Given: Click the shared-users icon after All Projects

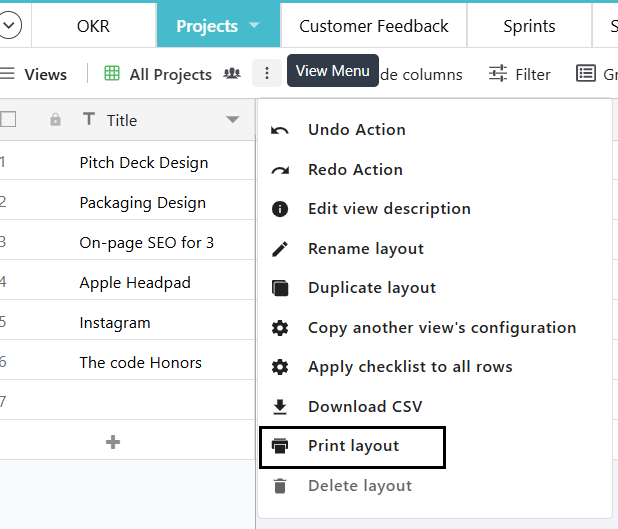Looking at the screenshot, I should pos(232,73).
